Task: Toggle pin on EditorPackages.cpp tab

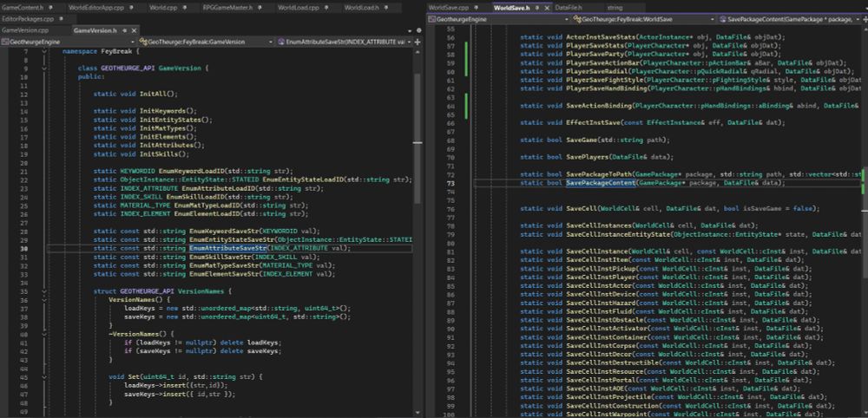Action: click(60, 19)
